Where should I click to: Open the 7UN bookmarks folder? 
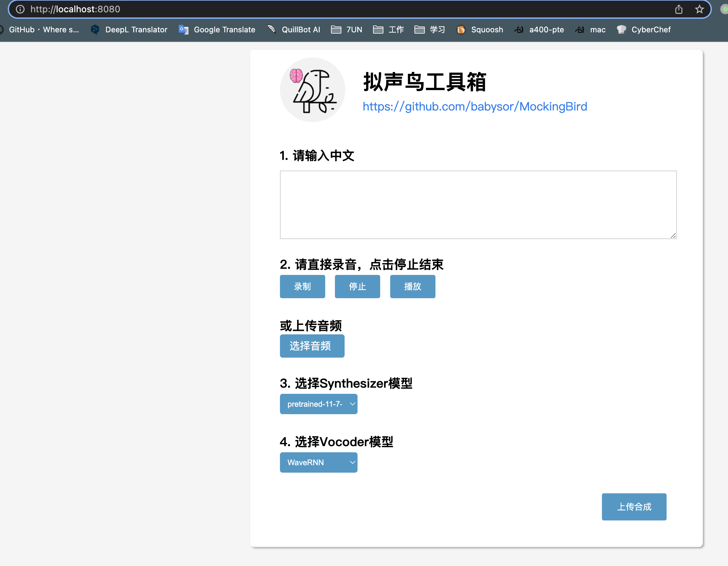[347, 30]
